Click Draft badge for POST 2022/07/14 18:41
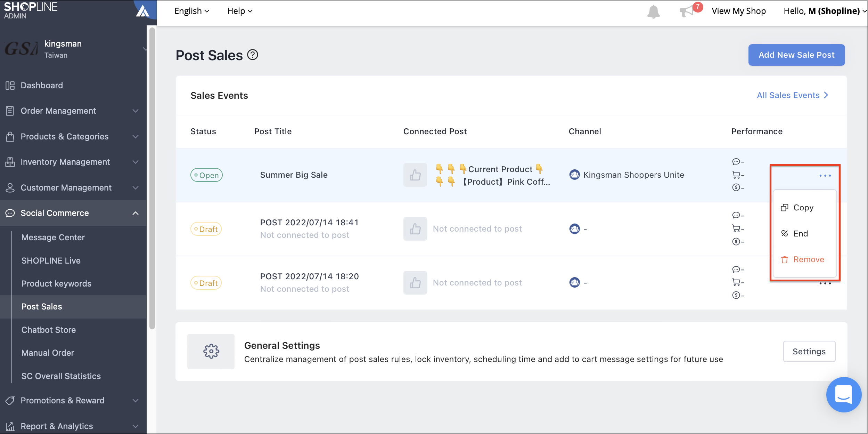 point(206,229)
